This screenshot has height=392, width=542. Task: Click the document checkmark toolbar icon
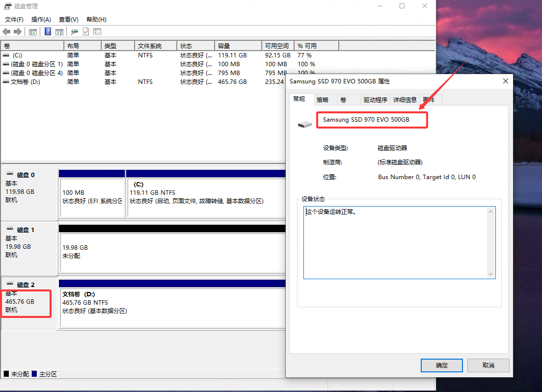click(x=86, y=32)
